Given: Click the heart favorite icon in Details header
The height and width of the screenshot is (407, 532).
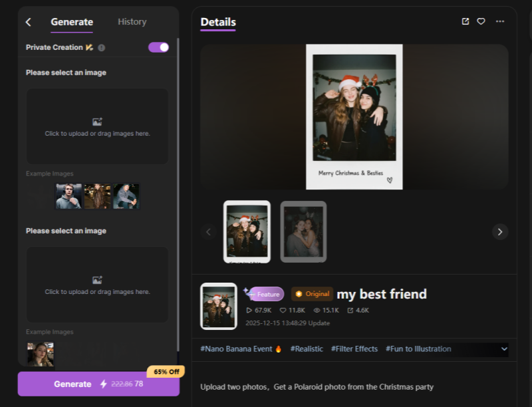Looking at the screenshot, I should pos(481,21).
